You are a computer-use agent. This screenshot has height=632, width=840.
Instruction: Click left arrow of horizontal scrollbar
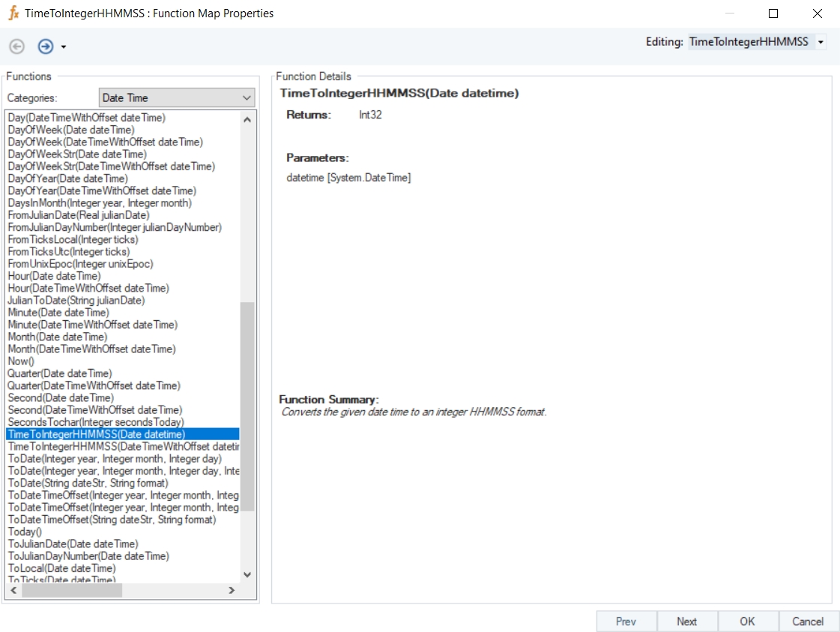13,591
